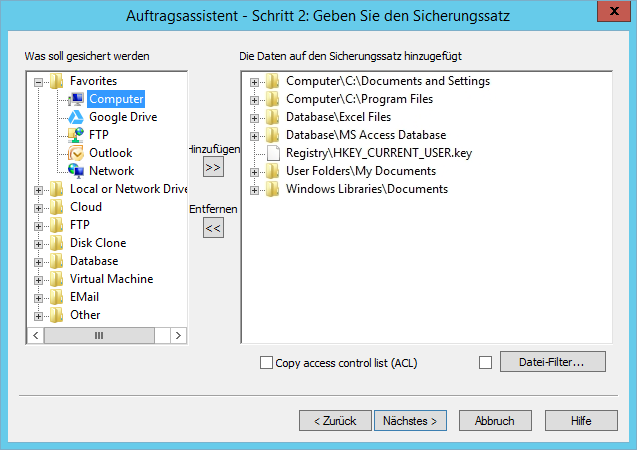Click the Nächstes button
Screen dimensions: 637x450
(410, 421)
